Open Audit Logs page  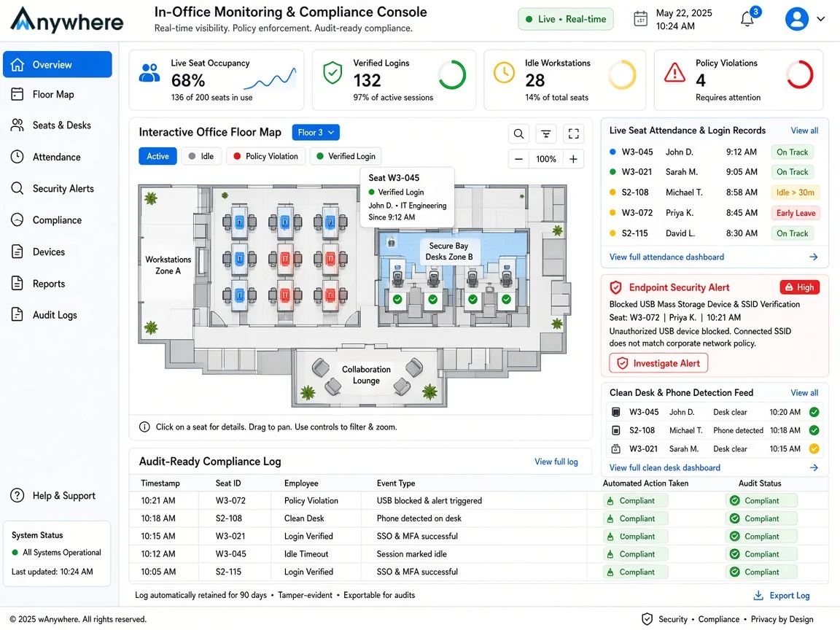58,315
